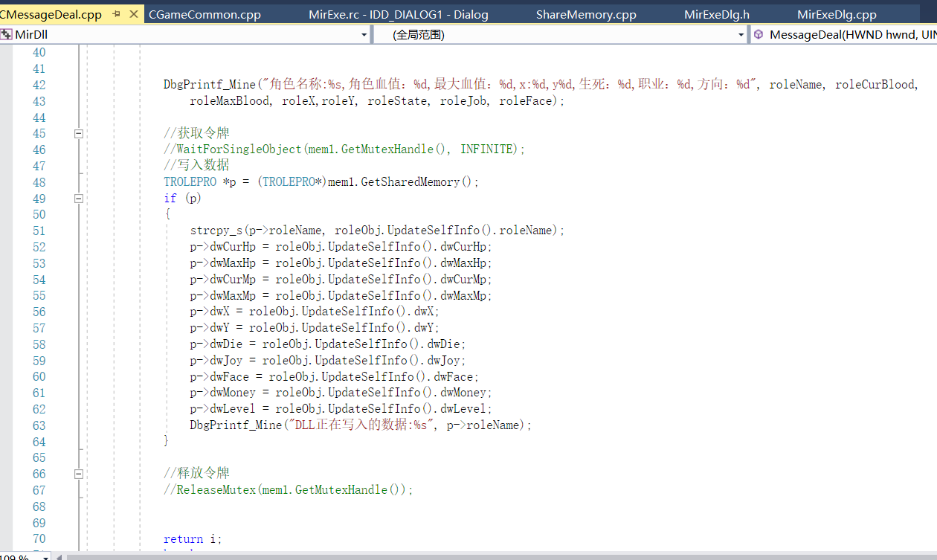
Task: Collapse the comment block at line 66
Action: (78, 474)
